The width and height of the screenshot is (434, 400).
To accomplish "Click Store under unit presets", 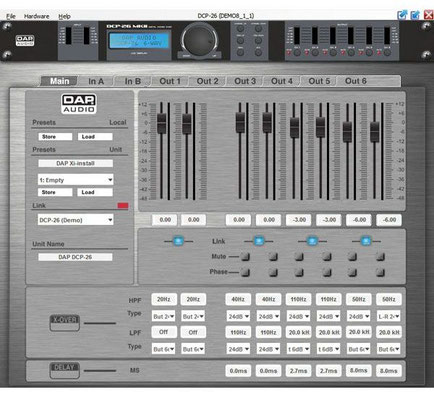I will (x=55, y=192).
